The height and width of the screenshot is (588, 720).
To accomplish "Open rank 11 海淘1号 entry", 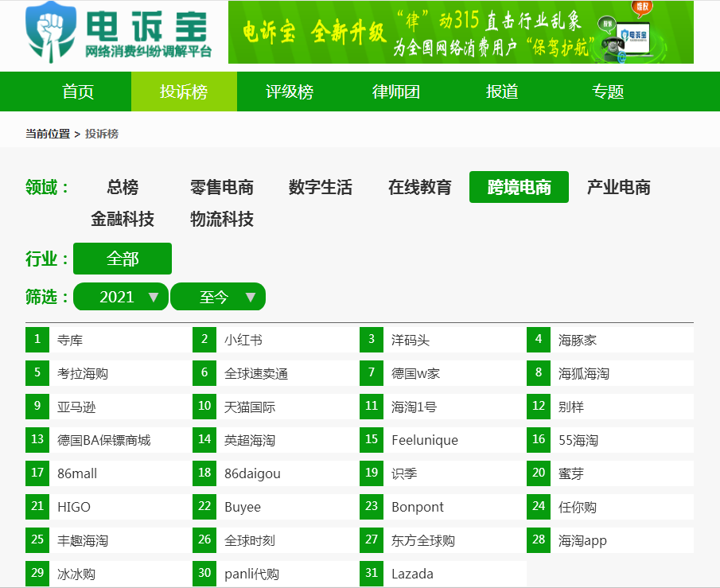I will 443,407.
